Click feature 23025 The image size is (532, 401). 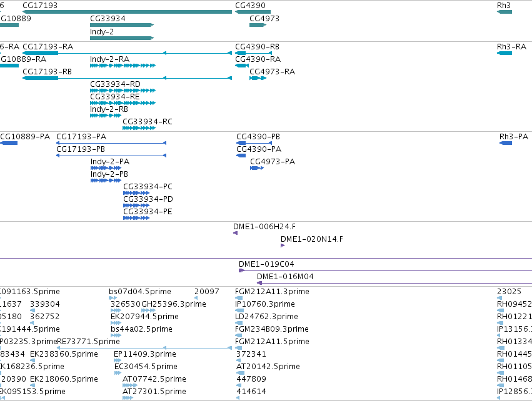point(501,298)
